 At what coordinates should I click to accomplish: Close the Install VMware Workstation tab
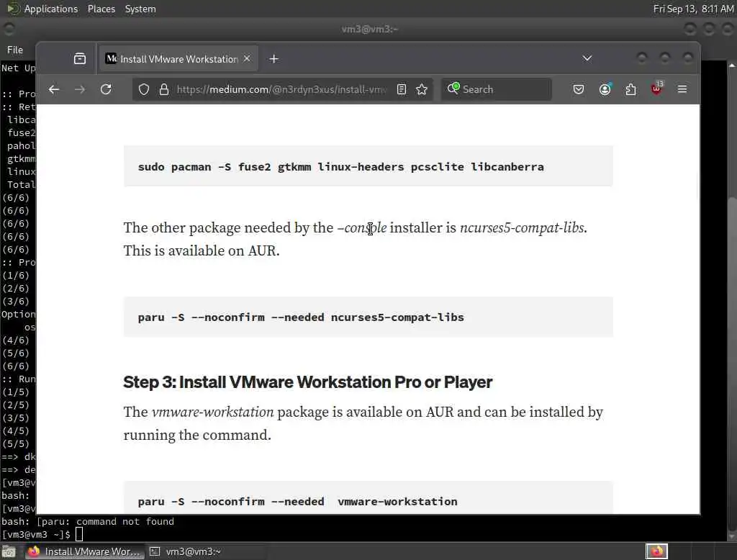point(248,59)
